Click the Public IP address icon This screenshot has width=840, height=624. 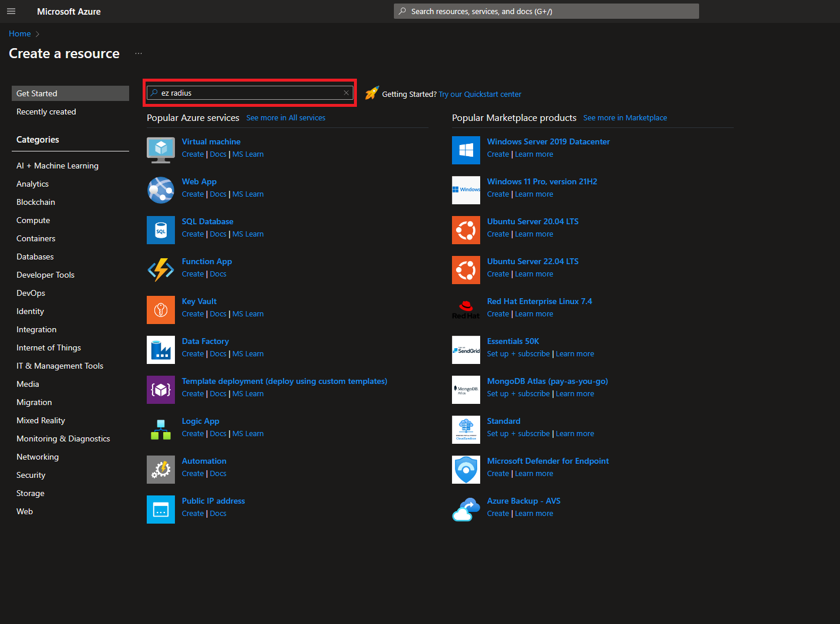tap(161, 510)
